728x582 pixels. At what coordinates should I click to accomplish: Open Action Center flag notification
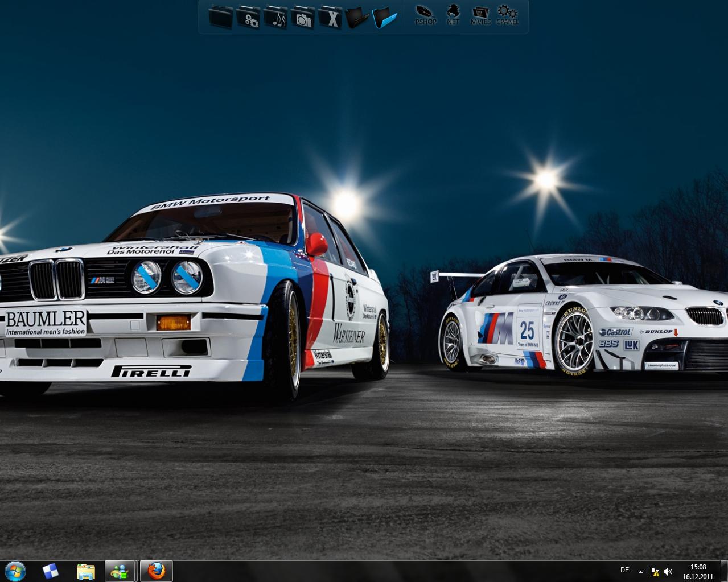coord(655,571)
